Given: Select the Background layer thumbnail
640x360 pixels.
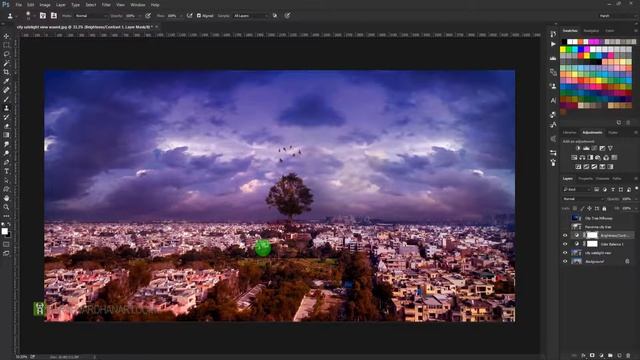Looking at the screenshot, I should [x=577, y=262].
